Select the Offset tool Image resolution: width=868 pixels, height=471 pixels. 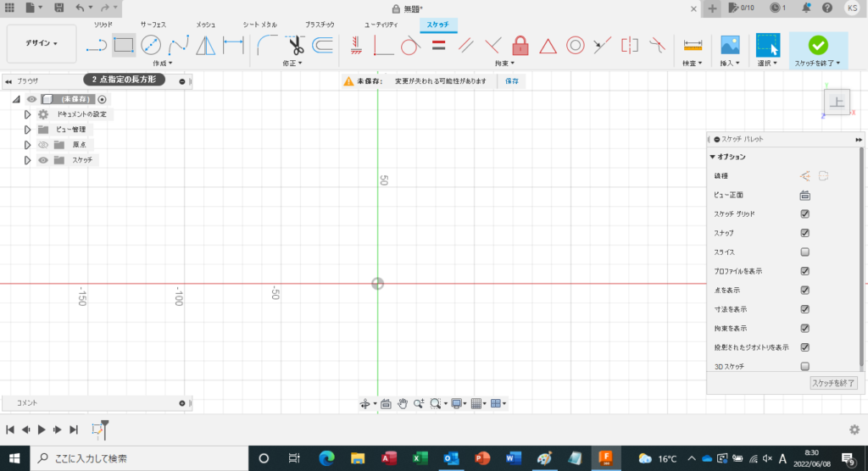[x=322, y=46]
